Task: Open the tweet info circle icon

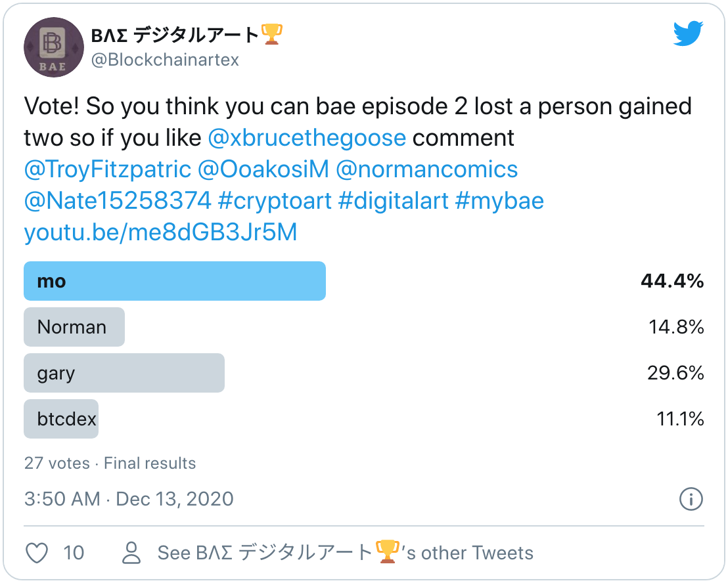Action: click(691, 499)
